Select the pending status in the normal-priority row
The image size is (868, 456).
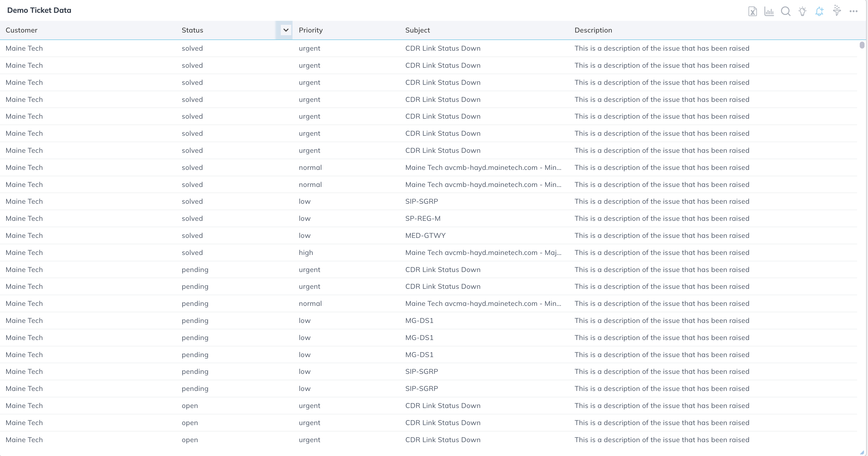tap(195, 303)
